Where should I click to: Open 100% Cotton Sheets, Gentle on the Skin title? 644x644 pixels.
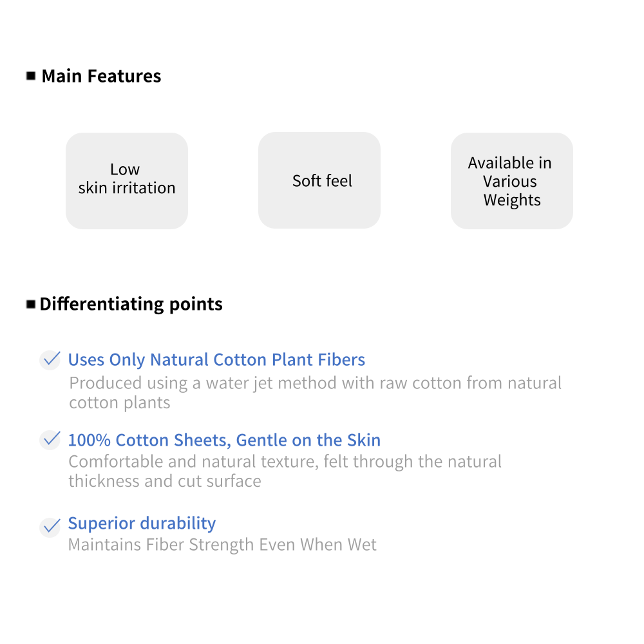pos(224,440)
